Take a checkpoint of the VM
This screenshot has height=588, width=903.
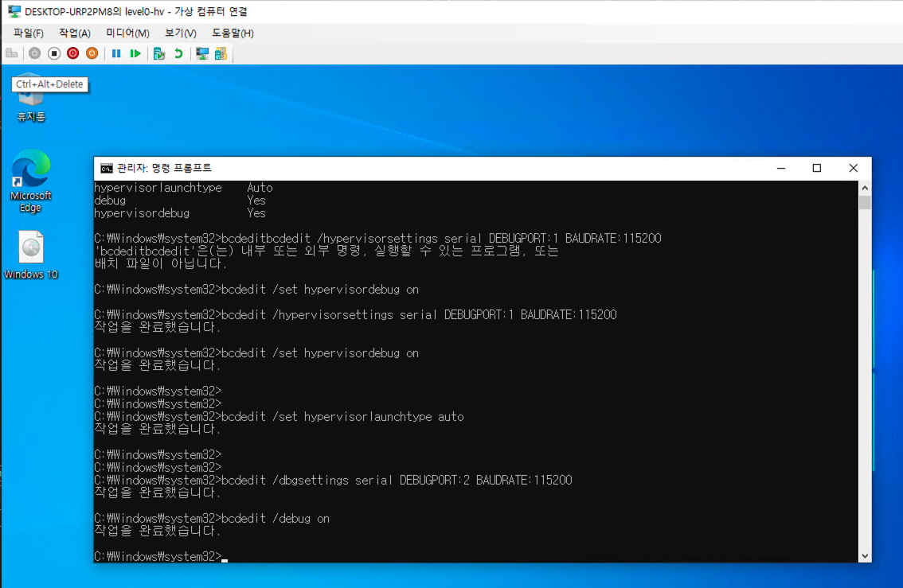coord(158,53)
